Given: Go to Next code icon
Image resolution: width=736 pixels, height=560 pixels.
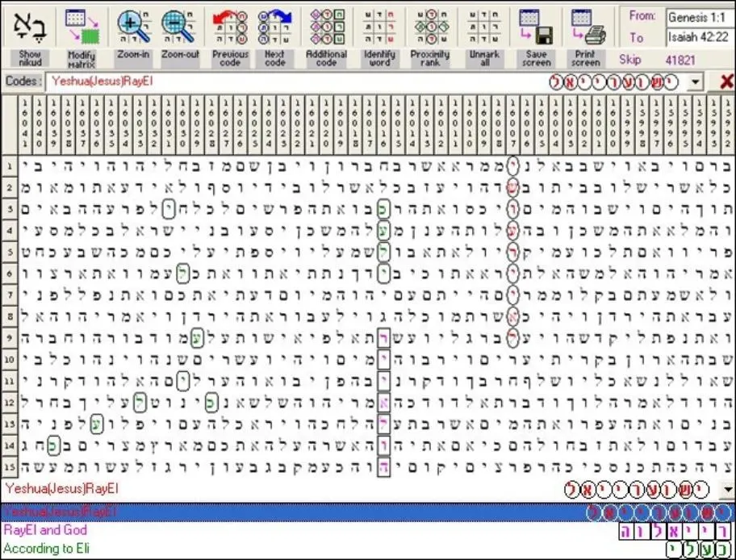Looking at the screenshot, I should click(x=275, y=27).
